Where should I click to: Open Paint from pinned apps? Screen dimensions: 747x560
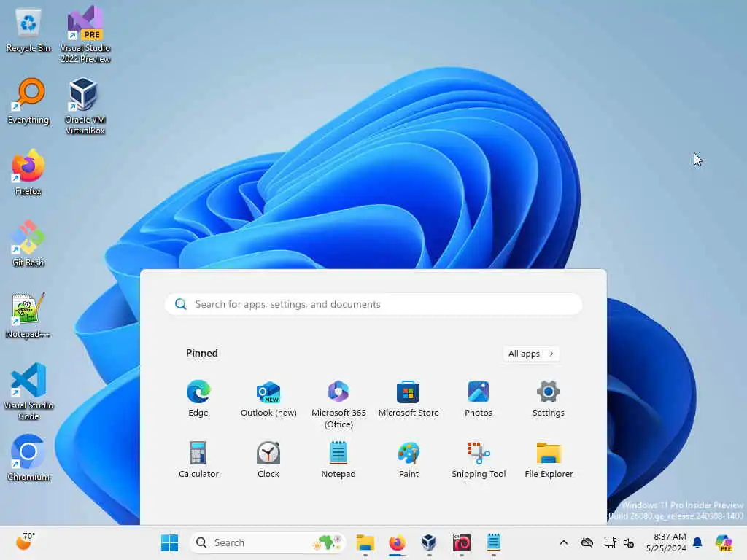click(x=409, y=459)
